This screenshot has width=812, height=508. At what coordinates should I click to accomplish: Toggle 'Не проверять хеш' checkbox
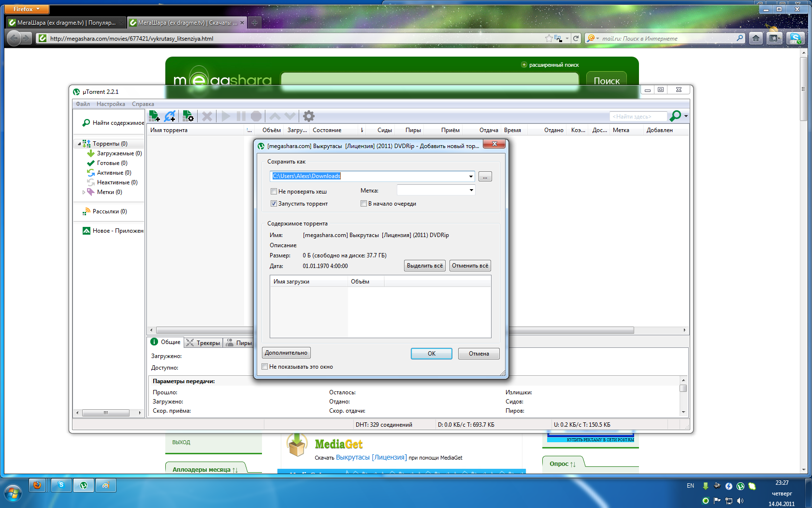click(274, 192)
